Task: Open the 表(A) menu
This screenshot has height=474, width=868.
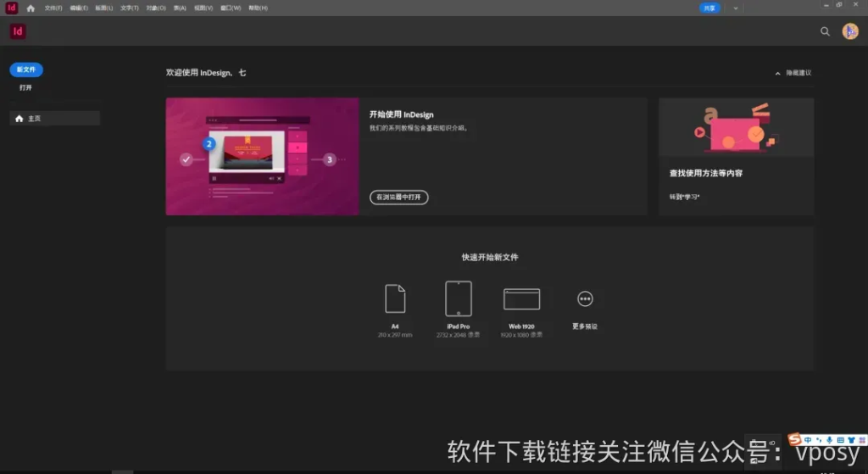Action: [x=180, y=8]
